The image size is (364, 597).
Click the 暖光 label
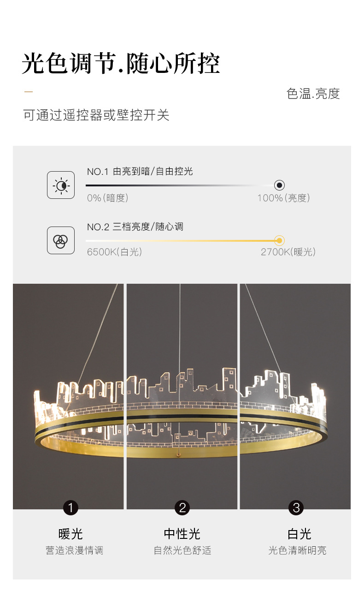70,534
